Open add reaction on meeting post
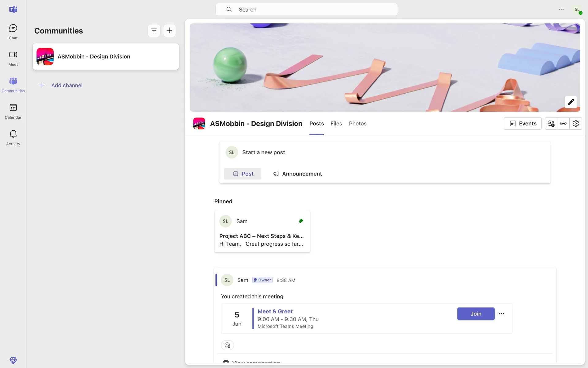 [x=227, y=345]
